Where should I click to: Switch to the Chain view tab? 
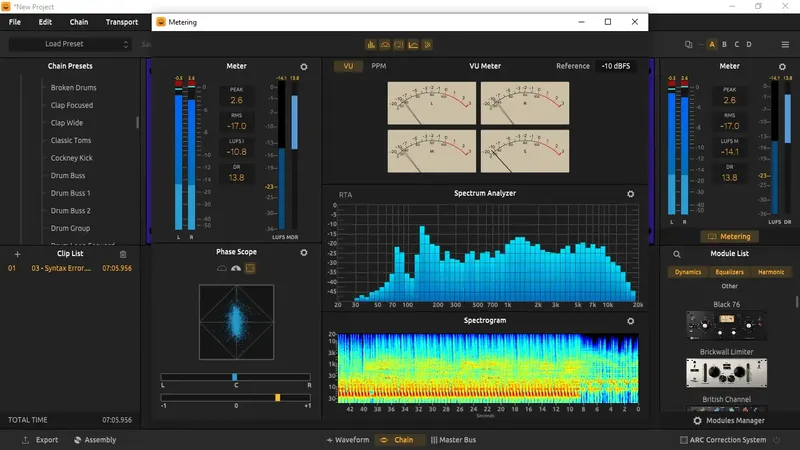tap(398, 440)
